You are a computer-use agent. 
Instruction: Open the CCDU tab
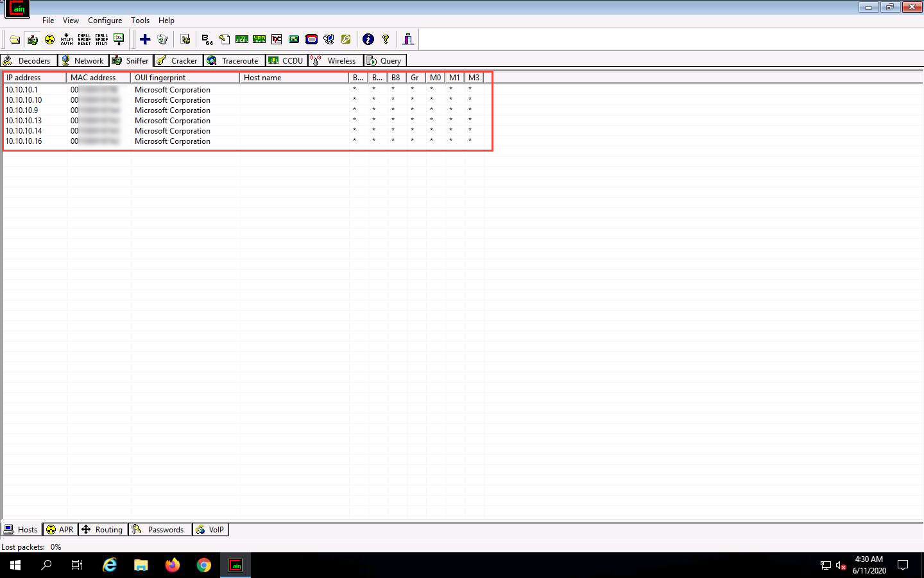286,60
